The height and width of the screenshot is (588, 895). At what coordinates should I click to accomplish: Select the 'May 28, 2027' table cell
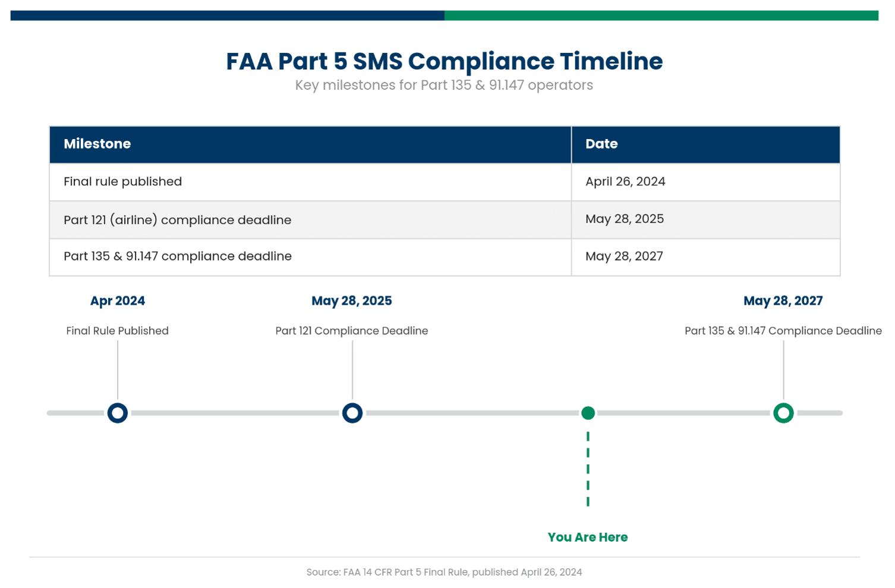click(706, 257)
